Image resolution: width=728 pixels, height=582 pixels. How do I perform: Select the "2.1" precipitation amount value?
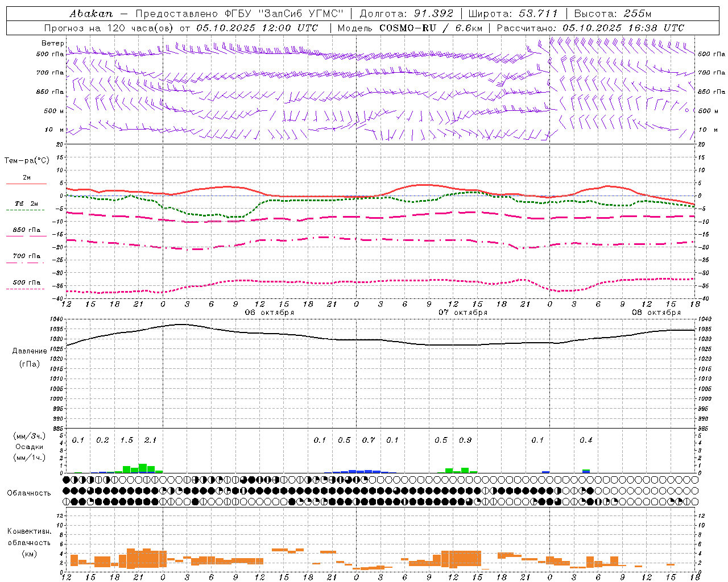point(150,440)
